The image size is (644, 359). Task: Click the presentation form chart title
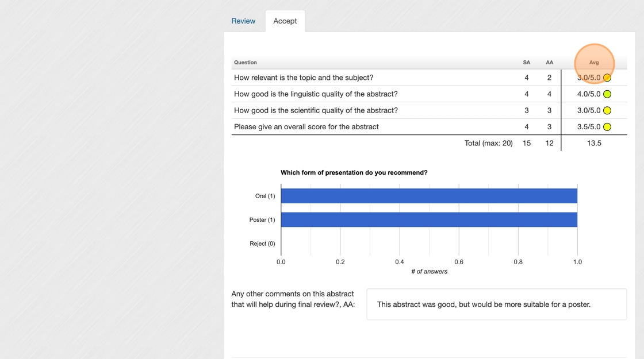(354, 172)
